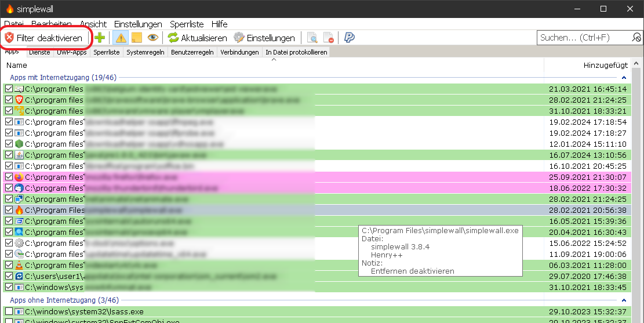Collapse the Apps mit Internetzugang group chevron
The height and width of the screenshot is (323, 644).
coord(624,78)
